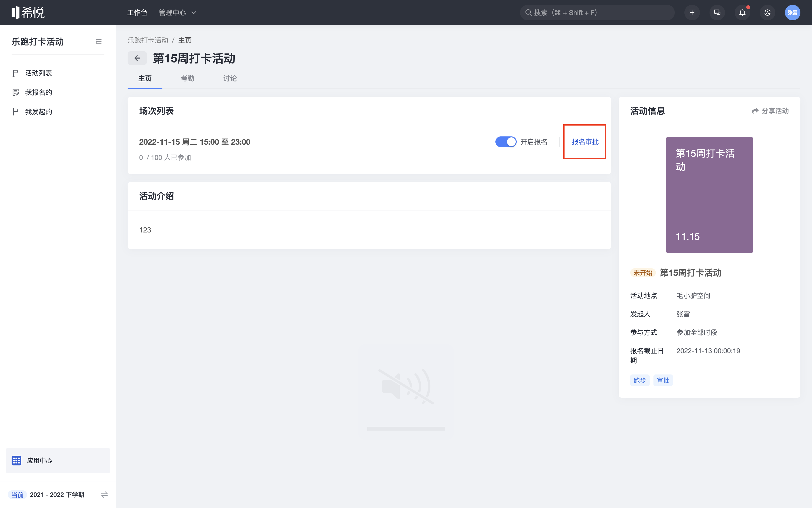This screenshot has height=508, width=812.
Task: Click the 我报名的 notepad icon
Action: [15, 92]
